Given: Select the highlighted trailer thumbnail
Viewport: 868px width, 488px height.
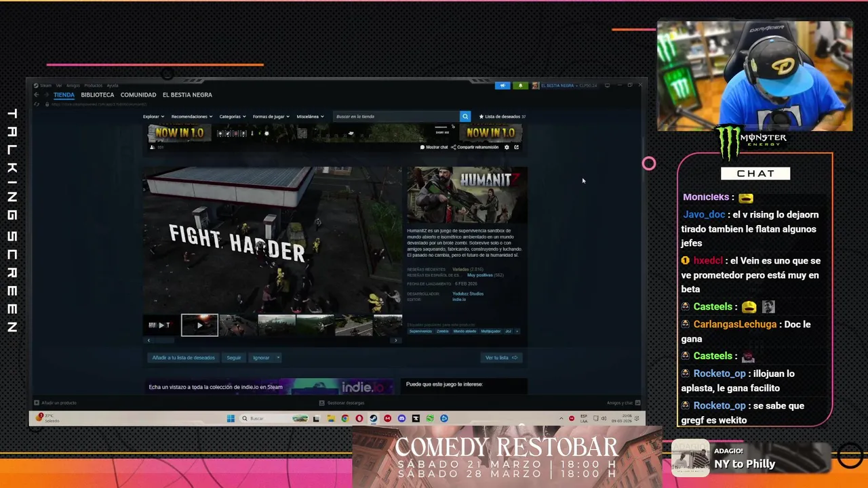Looking at the screenshot, I should (x=199, y=325).
